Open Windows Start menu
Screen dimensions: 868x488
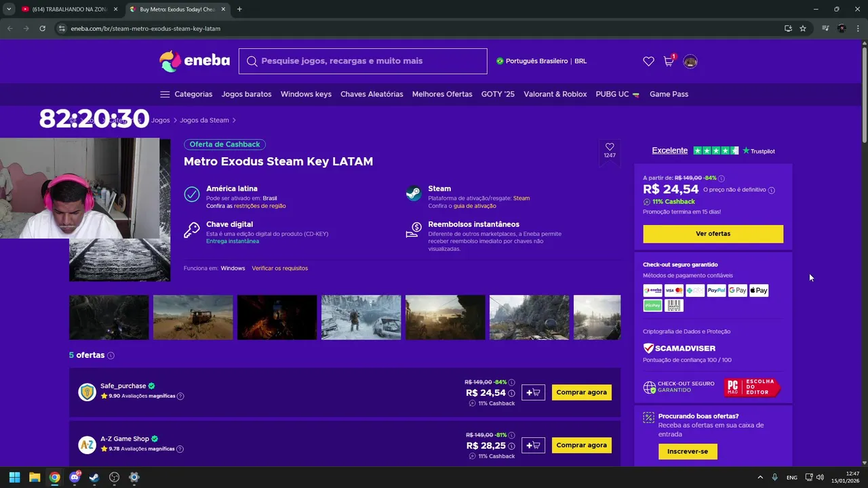pyautogui.click(x=14, y=477)
